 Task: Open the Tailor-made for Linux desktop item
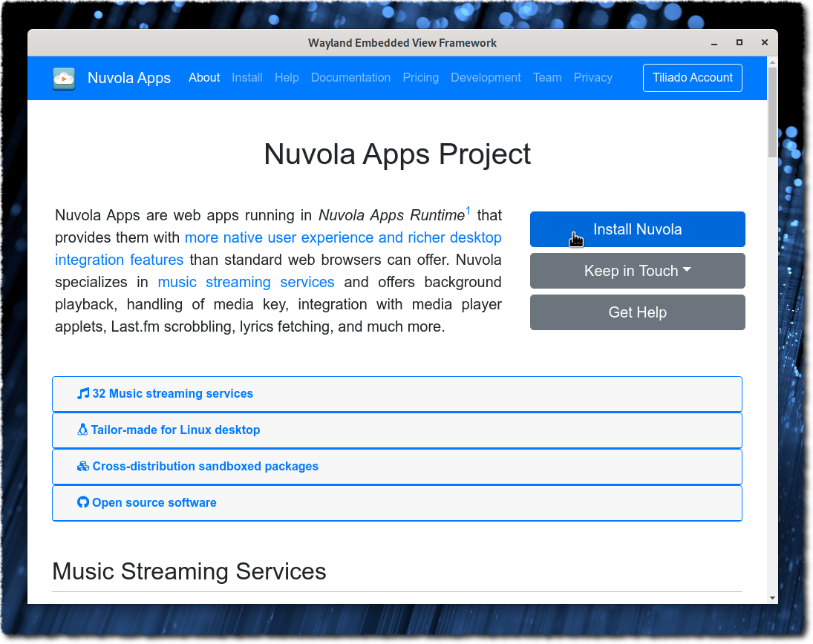click(397, 430)
